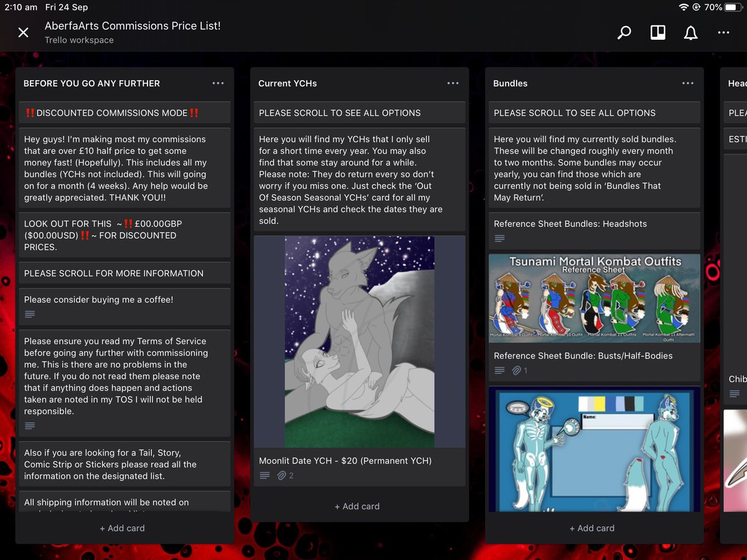Screen dimensions: 747x560
Task: Open the Moonlit Date YCH artwork thumbnail
Action: (x=359, y=342)
